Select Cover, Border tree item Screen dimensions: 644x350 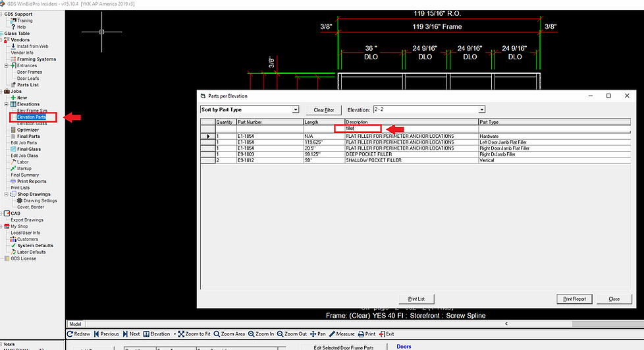point(30,207)
